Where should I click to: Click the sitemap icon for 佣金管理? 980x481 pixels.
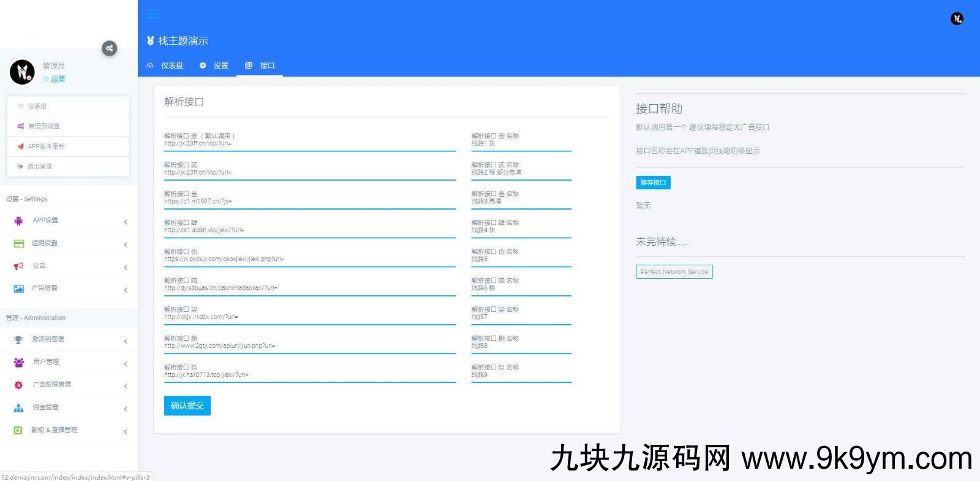(x=18, y=407)
